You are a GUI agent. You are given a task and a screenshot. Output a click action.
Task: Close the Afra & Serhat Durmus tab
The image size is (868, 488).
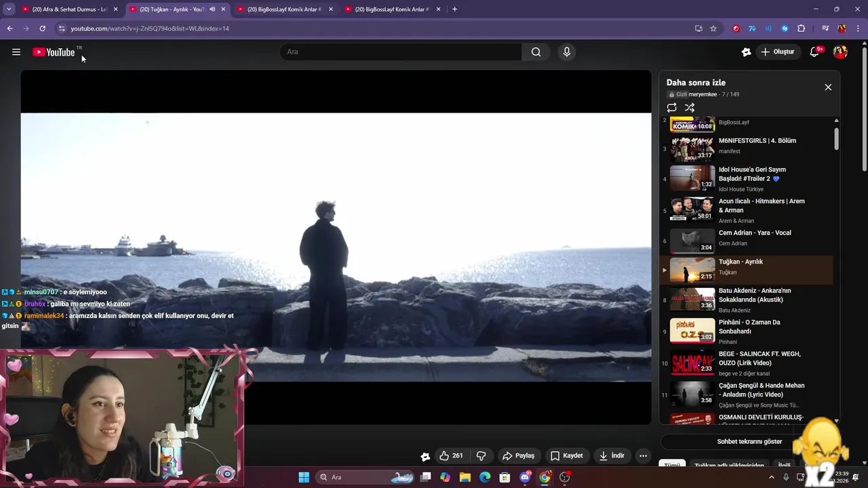tap(115, 9)
